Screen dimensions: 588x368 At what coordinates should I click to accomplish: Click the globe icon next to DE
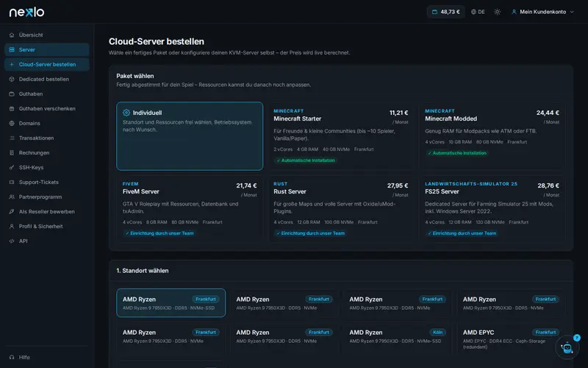click(473, 12)
